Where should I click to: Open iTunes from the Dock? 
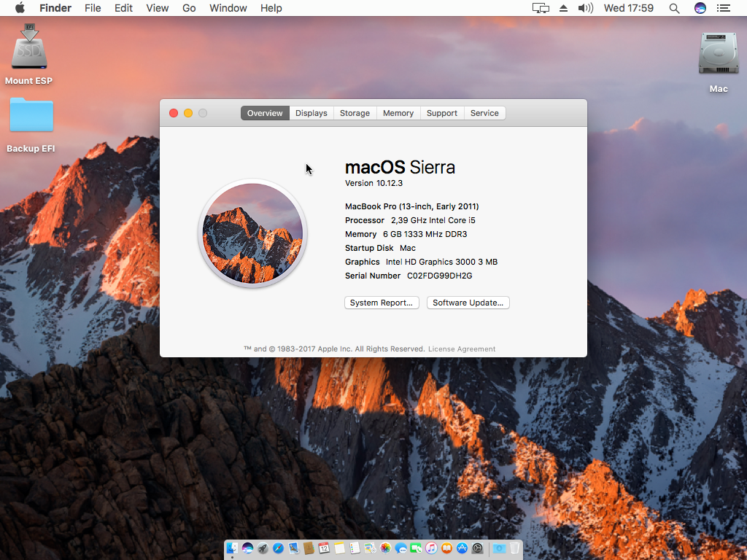(x=431, y=548)
